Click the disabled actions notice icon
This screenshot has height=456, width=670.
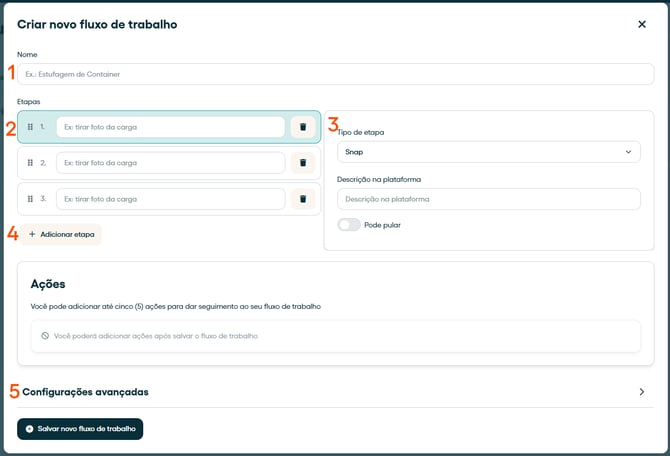[45, 336]
